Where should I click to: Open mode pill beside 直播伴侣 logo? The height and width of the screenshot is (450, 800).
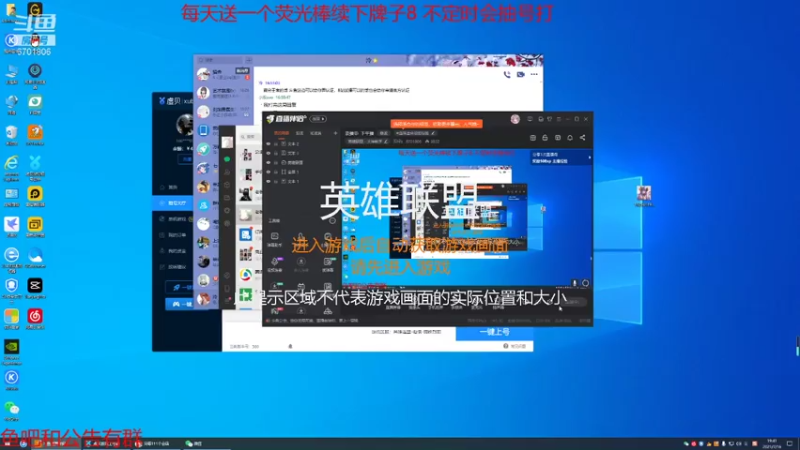pos(318,119)
